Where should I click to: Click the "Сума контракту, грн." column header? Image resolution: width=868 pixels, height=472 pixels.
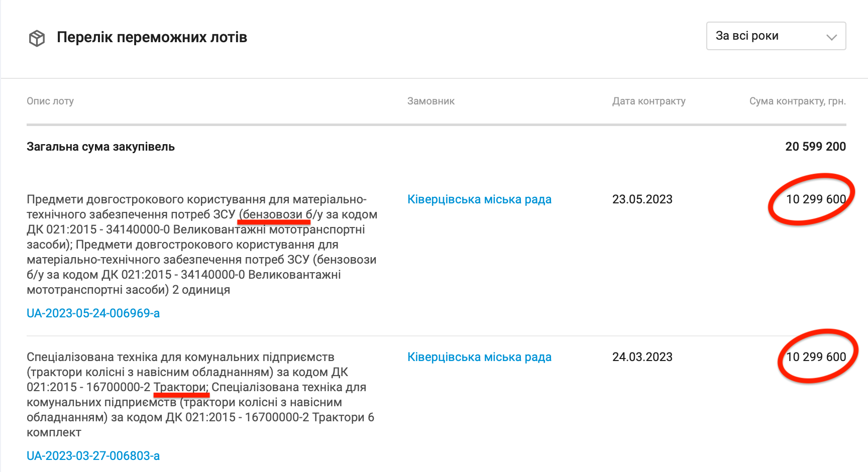(x=797, y=101)
